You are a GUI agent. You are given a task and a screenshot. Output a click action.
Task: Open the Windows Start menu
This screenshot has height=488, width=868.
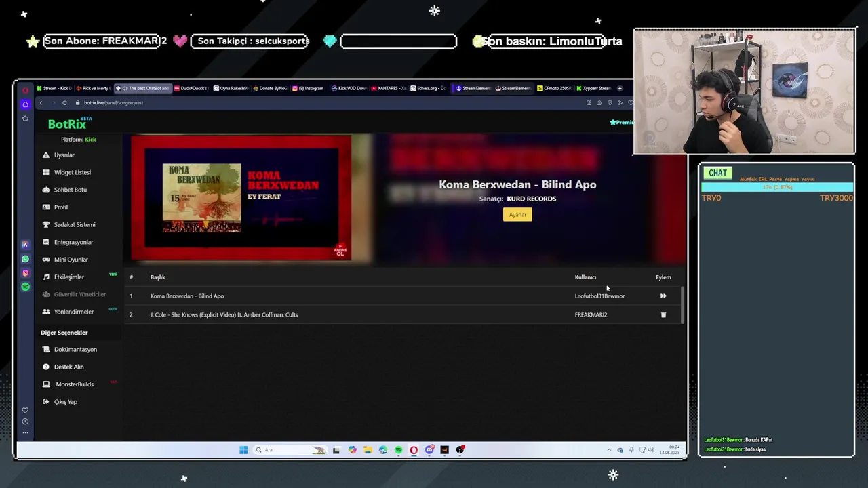coord(243,450)
